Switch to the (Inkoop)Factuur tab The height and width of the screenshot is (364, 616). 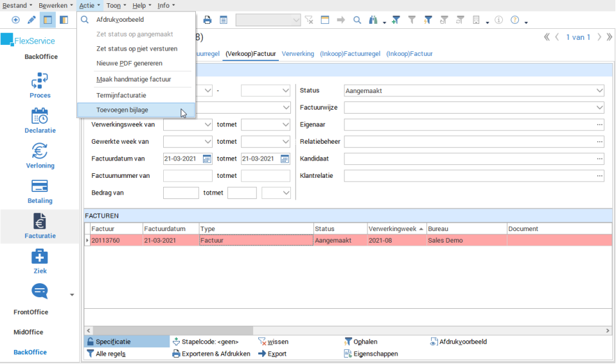point(409,54)
